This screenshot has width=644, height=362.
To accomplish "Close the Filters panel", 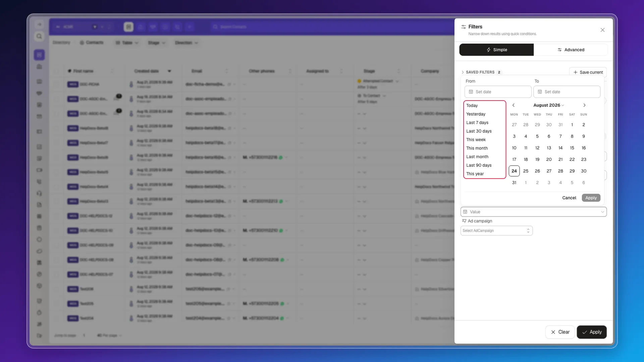I will click(602, 30).
